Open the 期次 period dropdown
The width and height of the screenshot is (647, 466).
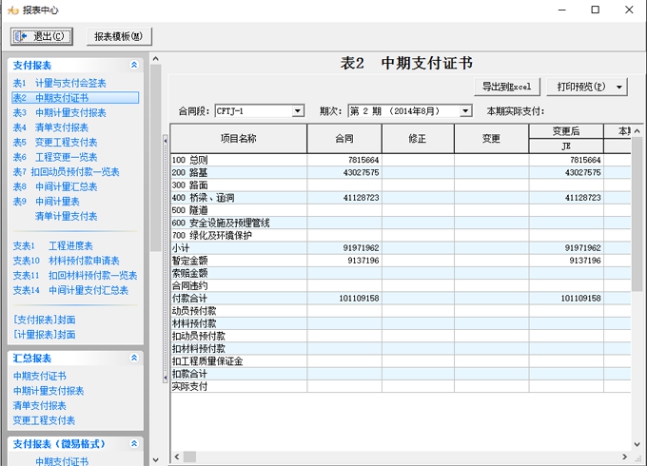tap(466, 111)
